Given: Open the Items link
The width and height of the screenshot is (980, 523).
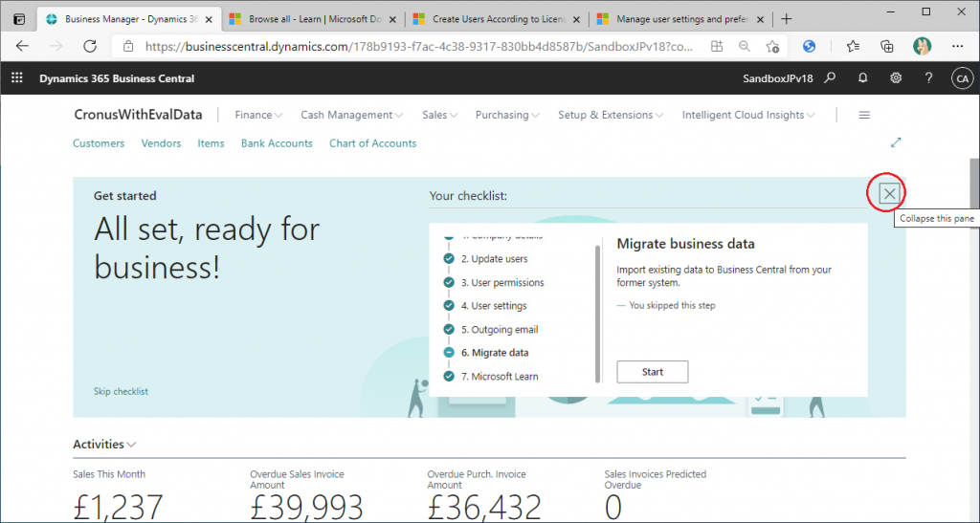Looking at the screenshot, I should tap(212, 142).
